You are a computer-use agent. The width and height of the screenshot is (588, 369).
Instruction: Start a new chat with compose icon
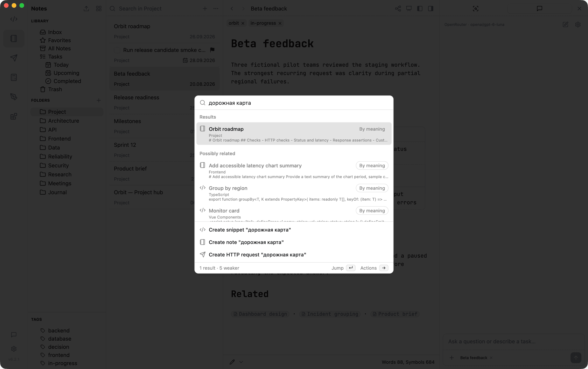pyautogui.click(x=565, y=24)
